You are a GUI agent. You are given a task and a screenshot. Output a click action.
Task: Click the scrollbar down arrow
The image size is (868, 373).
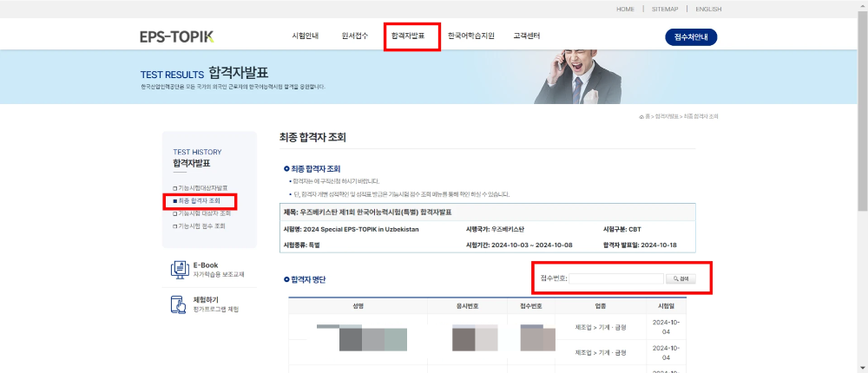(863, 368)
